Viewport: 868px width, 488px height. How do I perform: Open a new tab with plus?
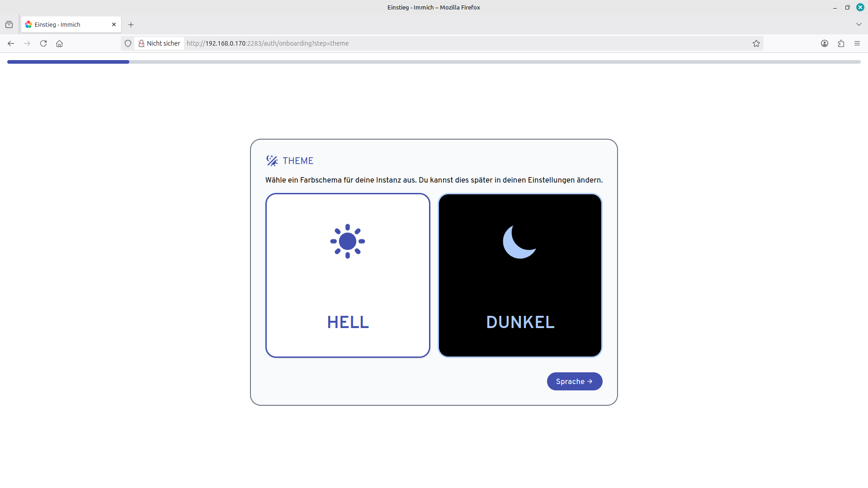tap(131, 24)
